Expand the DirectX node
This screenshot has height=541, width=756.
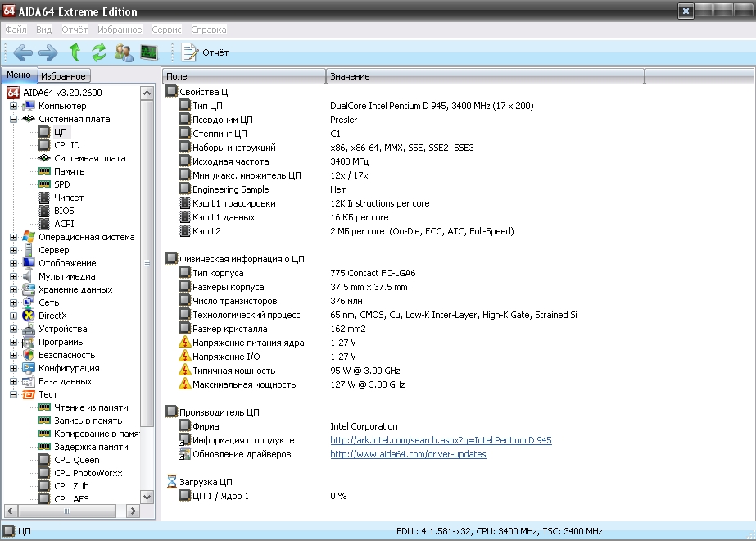point(13,316)
